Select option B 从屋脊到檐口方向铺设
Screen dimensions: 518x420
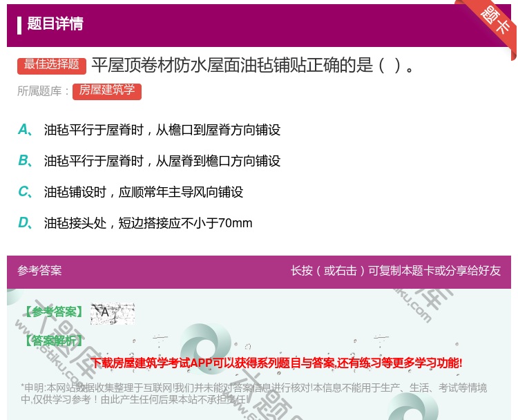149,161
